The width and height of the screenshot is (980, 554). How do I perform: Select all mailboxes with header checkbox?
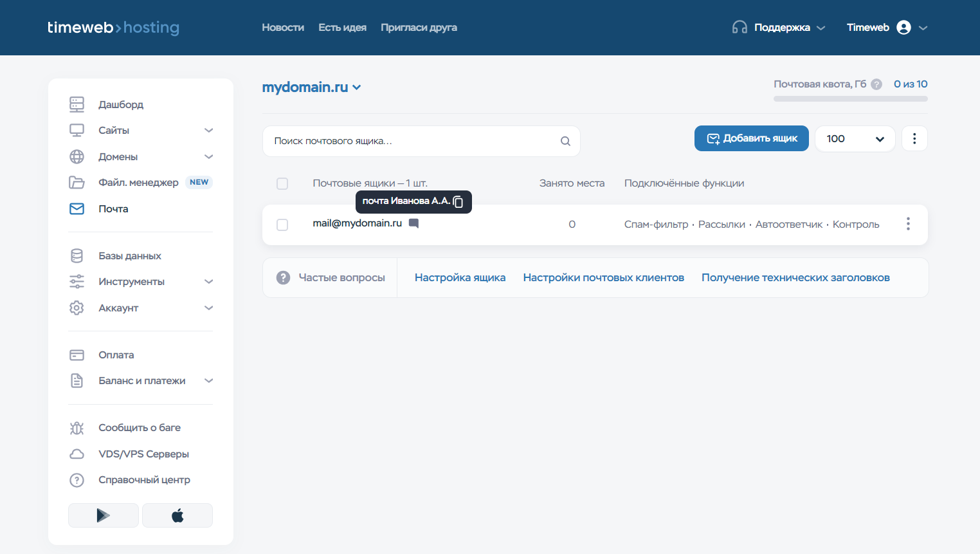[x=282, y=183]
